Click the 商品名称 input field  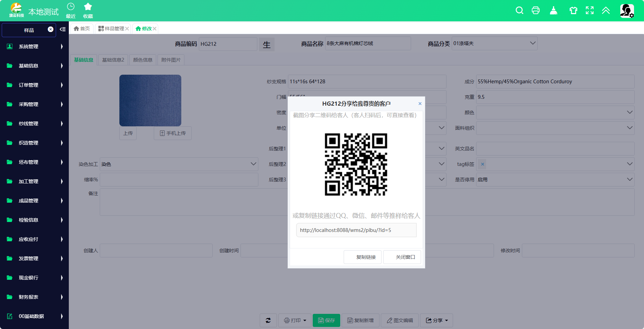[x=368, y=43]
